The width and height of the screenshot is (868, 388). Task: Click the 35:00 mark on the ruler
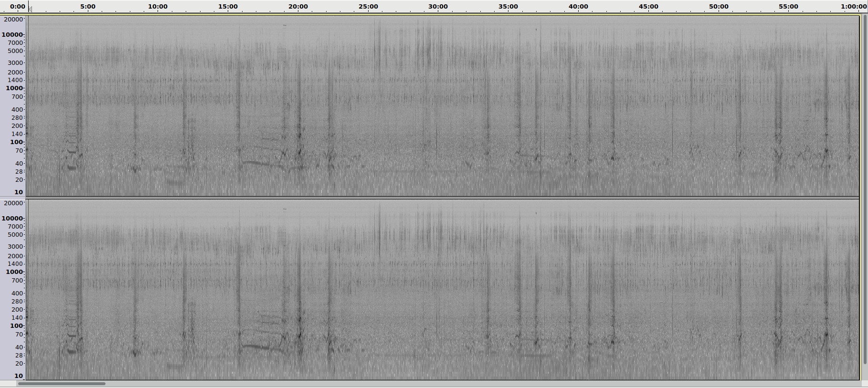[508, 7]
